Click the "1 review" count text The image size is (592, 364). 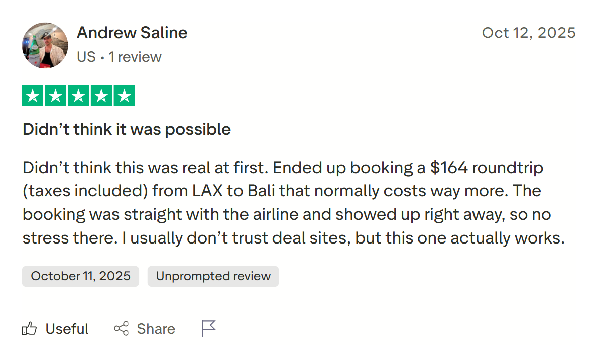[135, 57]
